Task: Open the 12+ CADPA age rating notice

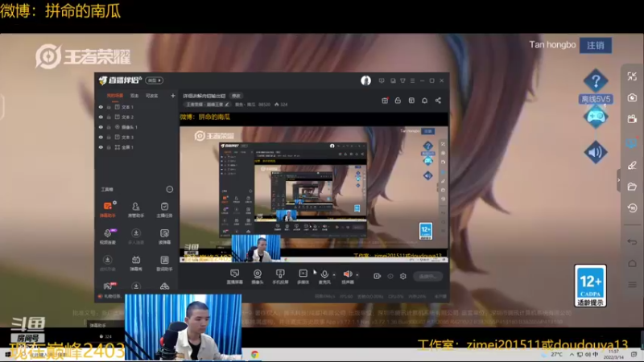Action: [590, 286]
